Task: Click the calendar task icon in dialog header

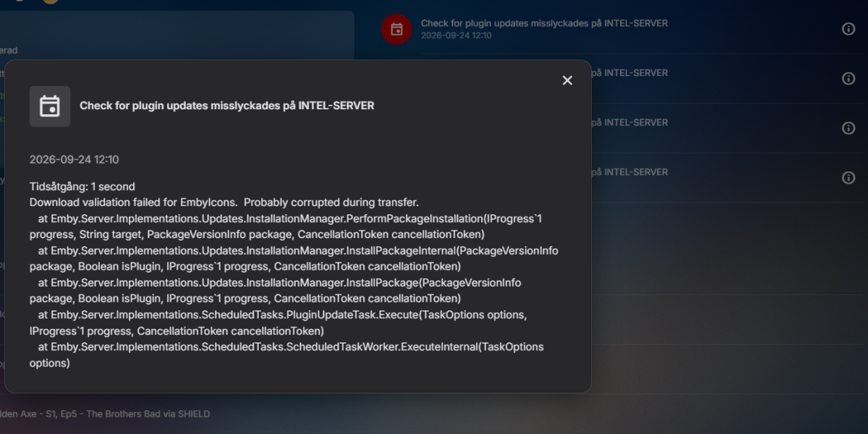Action: point(50,106)
